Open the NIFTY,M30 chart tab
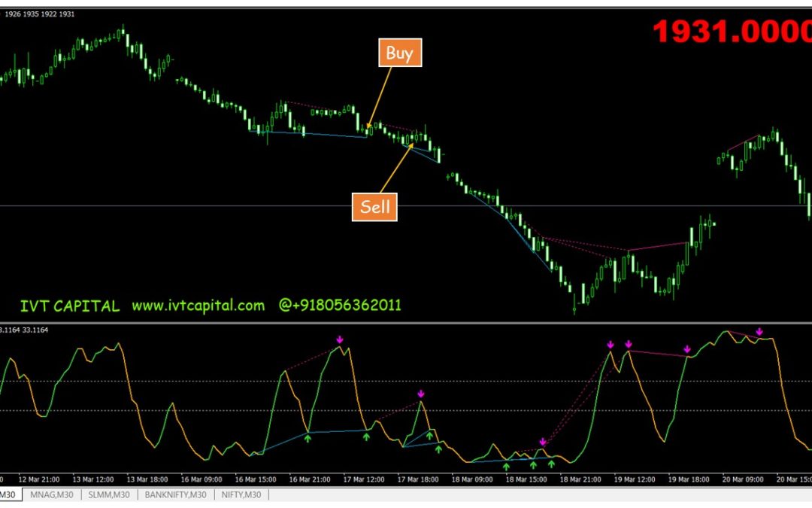This screenshot has width=812, height=508. tap(241, 494)
